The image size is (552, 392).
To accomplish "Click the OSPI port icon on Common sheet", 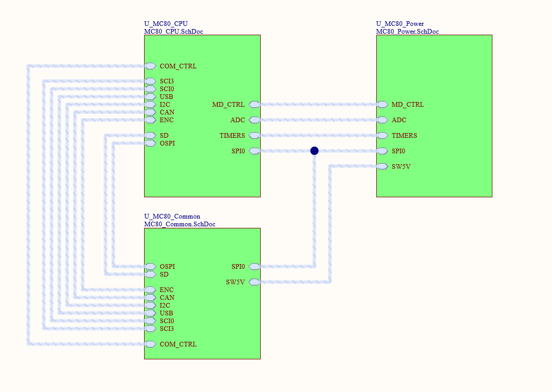I will pyautogui.click(x=150, y=267).
